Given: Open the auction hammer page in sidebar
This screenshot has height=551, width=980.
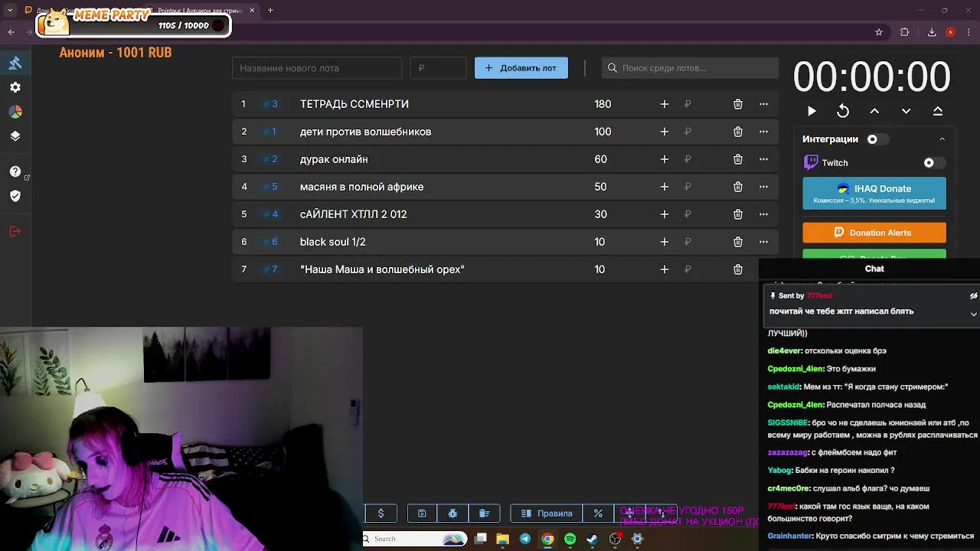Looking at the screenshot, I should point(15,63).
